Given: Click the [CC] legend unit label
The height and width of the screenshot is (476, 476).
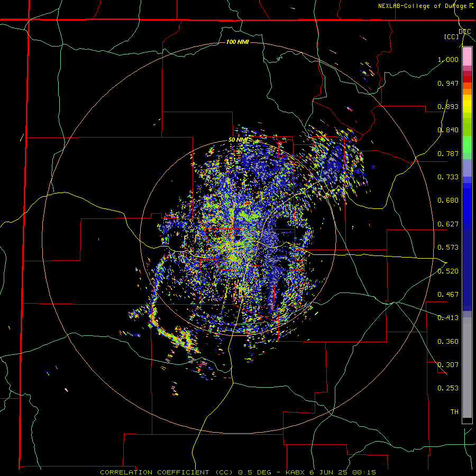Looking at the screenshot, I should point(452,36).
